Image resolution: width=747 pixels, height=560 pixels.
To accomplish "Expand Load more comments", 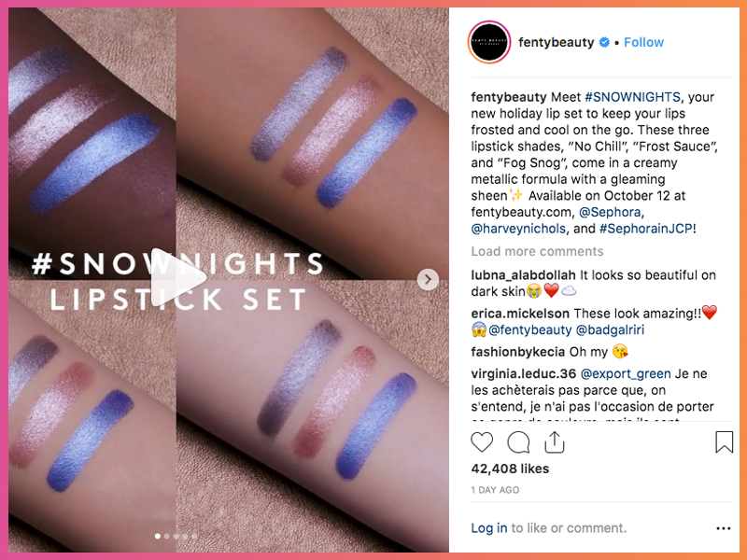I will pos(538,251).
